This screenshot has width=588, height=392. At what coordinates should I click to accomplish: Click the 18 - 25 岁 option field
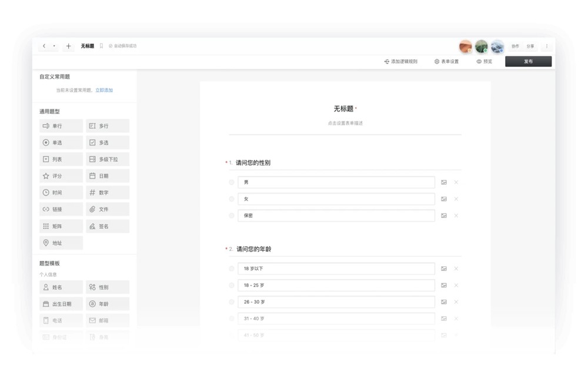(336, 286)
